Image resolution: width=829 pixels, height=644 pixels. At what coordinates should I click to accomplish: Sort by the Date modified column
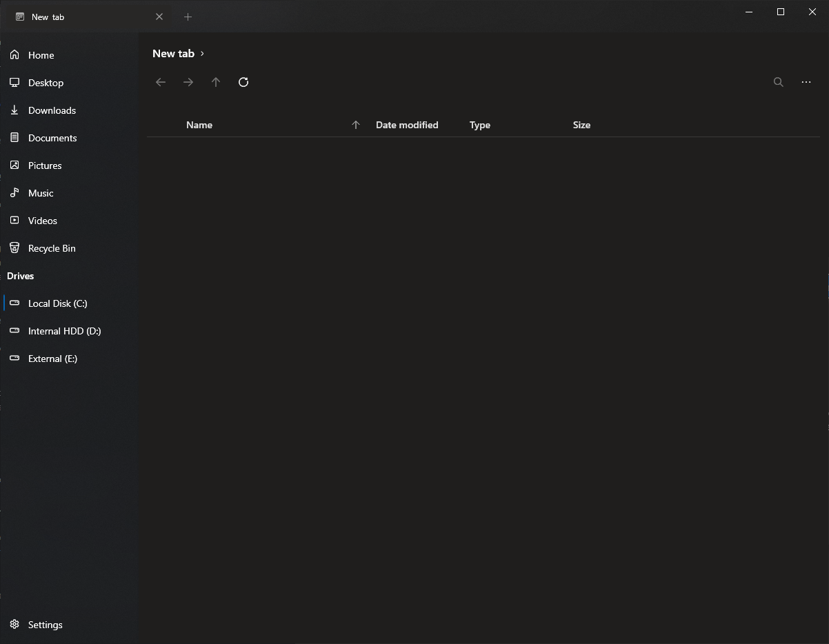pyautogui.click(x=407, y=125)
